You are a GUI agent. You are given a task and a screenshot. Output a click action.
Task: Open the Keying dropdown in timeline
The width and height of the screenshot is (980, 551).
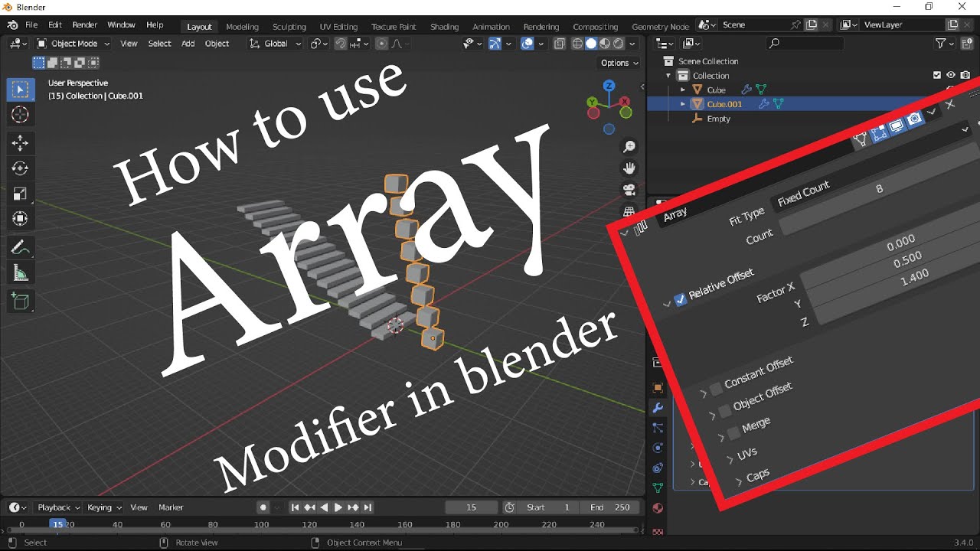[x=104, y=507]
